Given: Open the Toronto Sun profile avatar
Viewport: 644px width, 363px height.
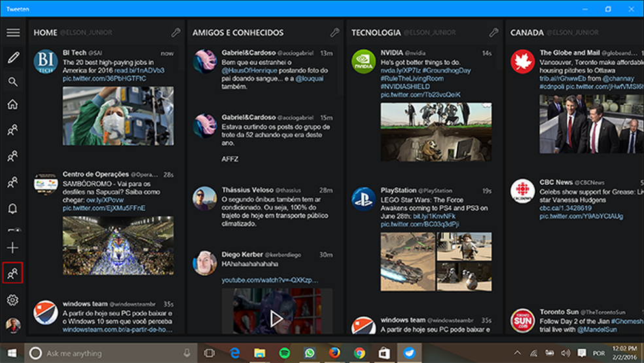Looking at the screenshot, I should click(522, 320).
